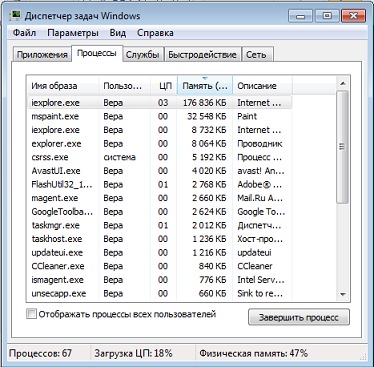
Task: Select the taskmgr.exe process row
Action: click(x=159, y=225)
